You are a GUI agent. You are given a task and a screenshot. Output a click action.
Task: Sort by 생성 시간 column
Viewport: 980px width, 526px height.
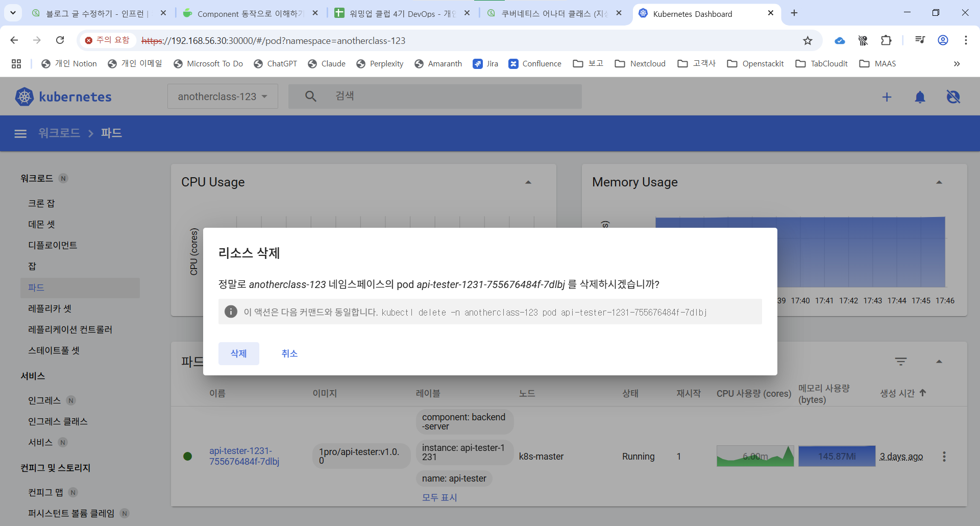point(902,393)
